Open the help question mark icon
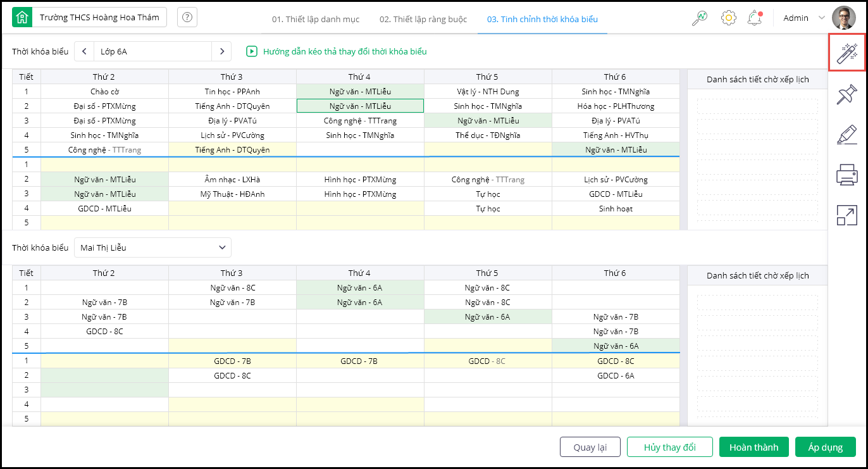The height and width of the screenshot is (469, 868). pyautogui.click(x=187, y=18)
